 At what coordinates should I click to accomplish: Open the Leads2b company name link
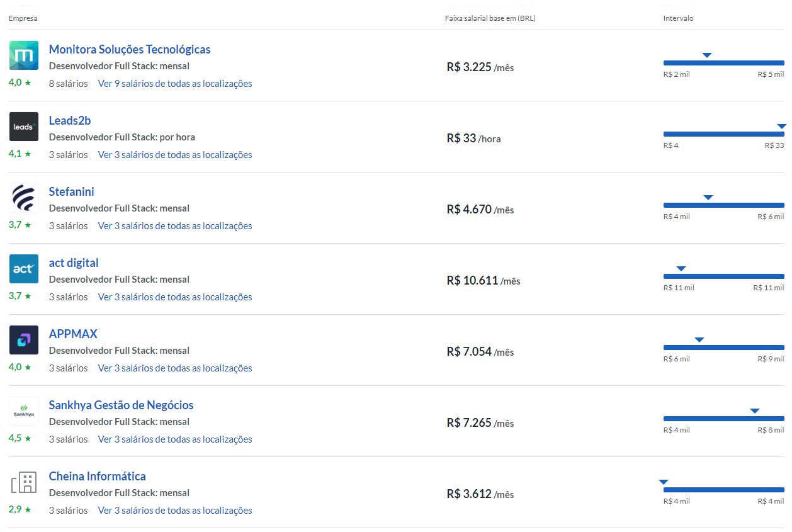point(70,120)
